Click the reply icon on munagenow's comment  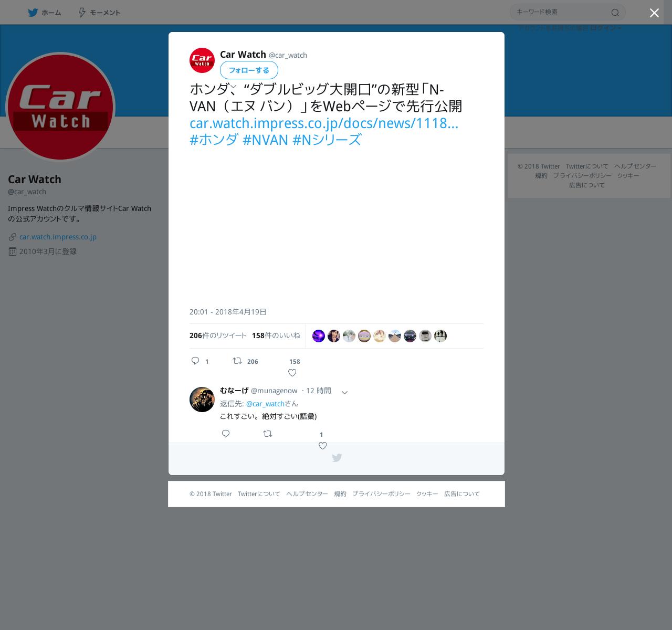tap(226, 434)
